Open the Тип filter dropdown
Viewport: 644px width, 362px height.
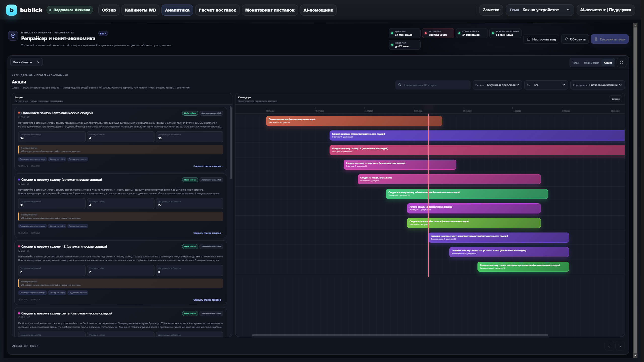[546, 85]
